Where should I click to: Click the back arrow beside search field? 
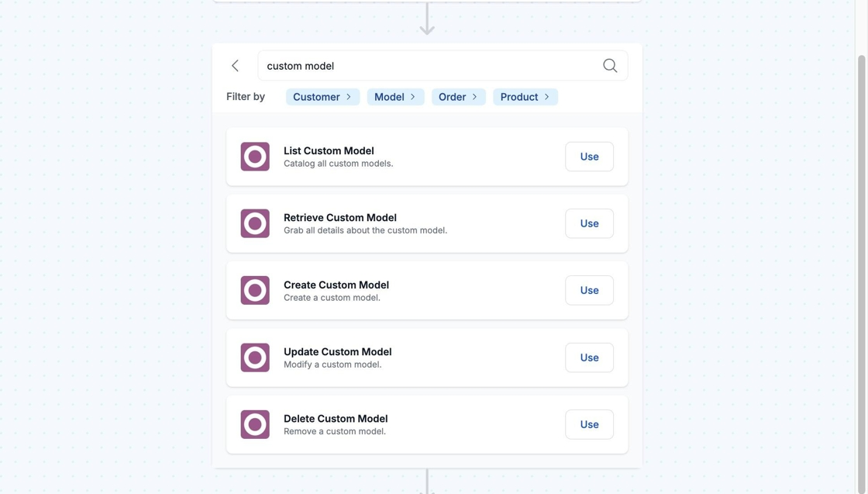[235, 66]
